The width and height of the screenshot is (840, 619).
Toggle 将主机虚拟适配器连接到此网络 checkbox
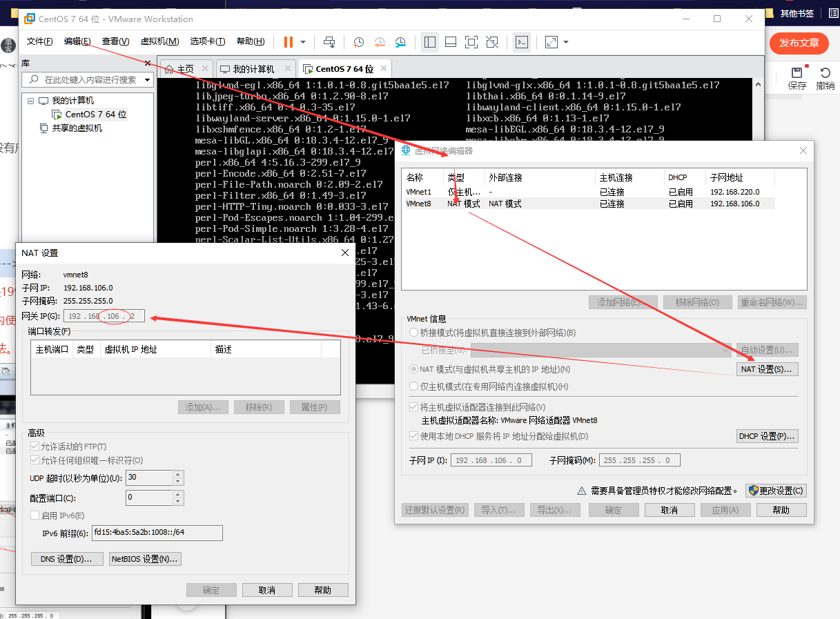[x=414, y=407]
